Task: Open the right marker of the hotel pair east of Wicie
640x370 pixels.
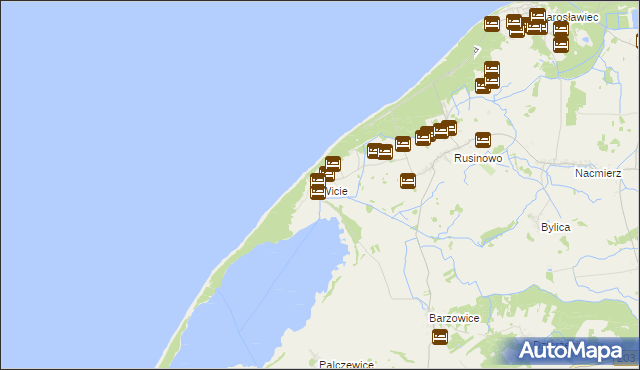Action: point(385,152)
